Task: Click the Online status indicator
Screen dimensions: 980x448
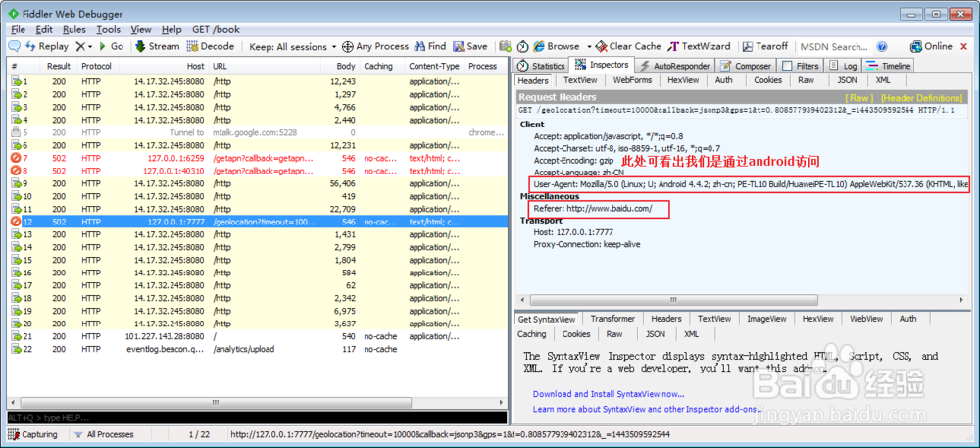Action: pyautogui.click(x=931, y=46)
